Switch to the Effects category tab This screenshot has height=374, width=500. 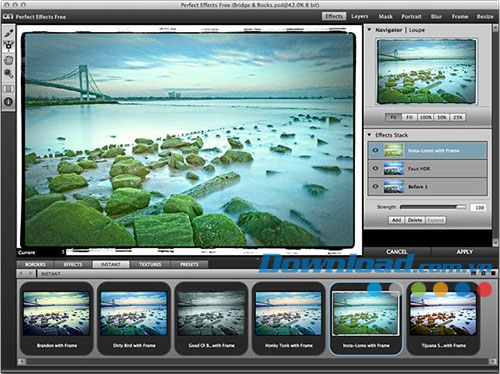point(73,264)
